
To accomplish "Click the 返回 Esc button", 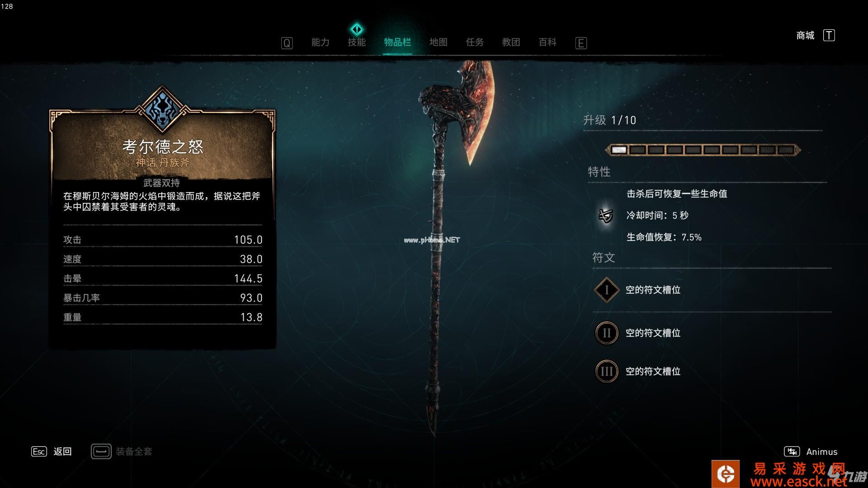I will 52,451.
